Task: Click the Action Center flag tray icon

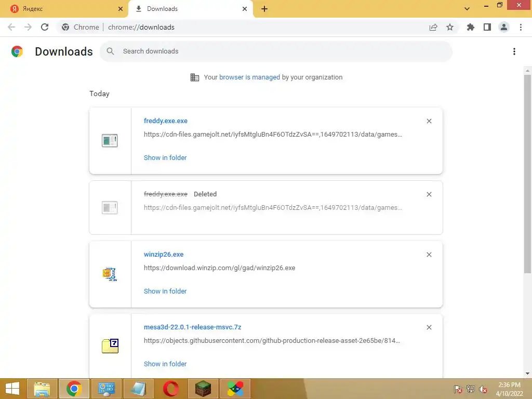Action: click(x=458, y=389)
